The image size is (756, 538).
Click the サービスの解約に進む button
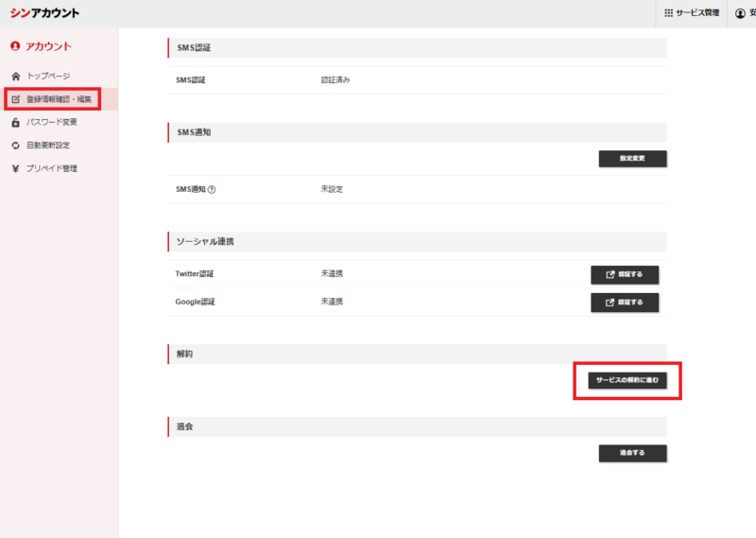627,380
